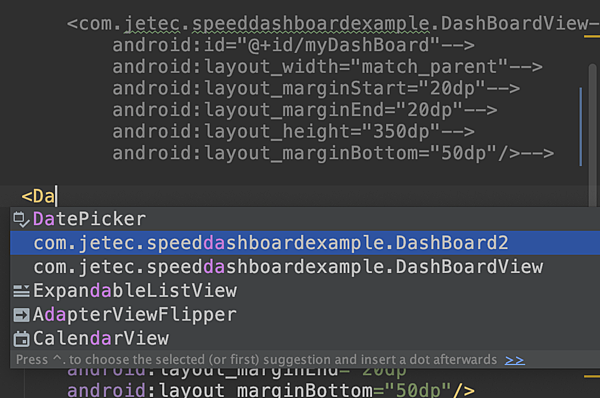Click the layout_width="match_parent" commented line
The height and width of the screenshot is (398, 600).
[x=327, y=67]
